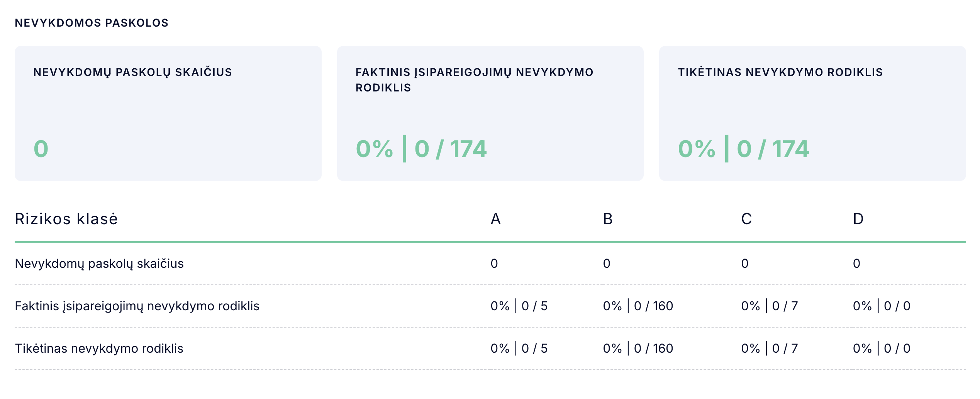The image size is (980, 399).
Task: Click Faktinis įsipareigojimų nevykdymo rodiklis row label
Action: [137, 306]
